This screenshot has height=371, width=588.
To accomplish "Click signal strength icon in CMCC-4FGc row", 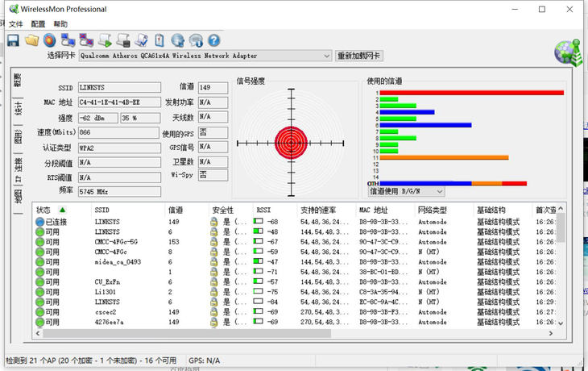I will tap(258, 251).
